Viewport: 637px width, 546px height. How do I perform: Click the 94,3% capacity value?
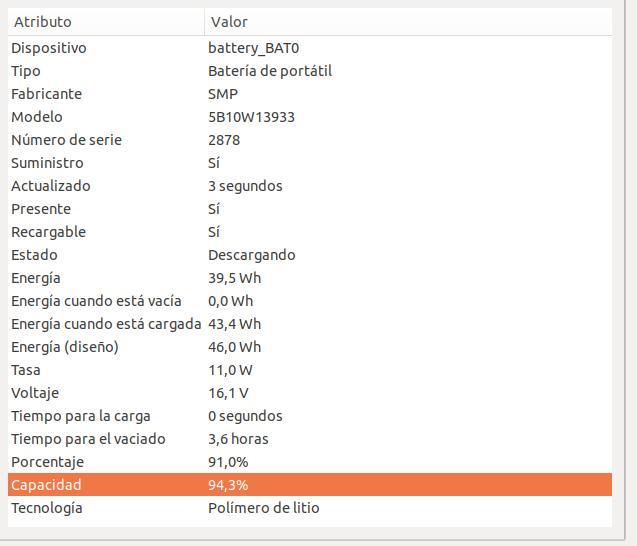coord(228,485)
